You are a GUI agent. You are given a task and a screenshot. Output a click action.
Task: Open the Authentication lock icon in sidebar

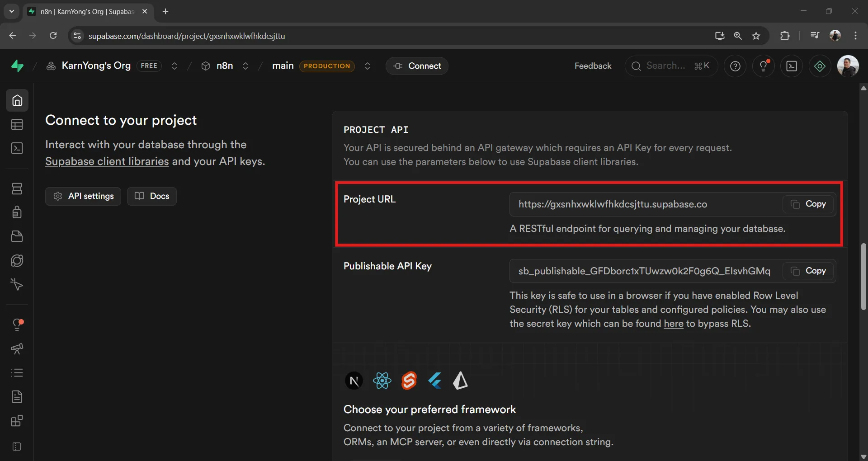pyautogui.click(x=17, y=212)
